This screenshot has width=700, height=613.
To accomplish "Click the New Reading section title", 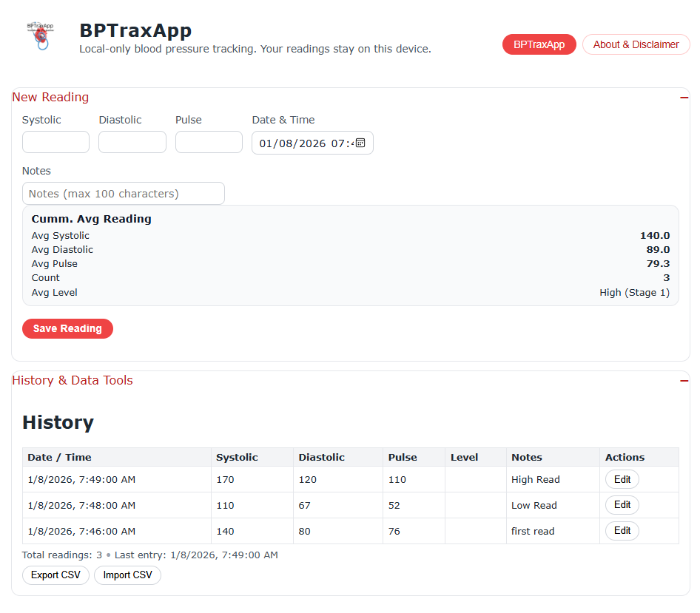I will coord(50,98).
